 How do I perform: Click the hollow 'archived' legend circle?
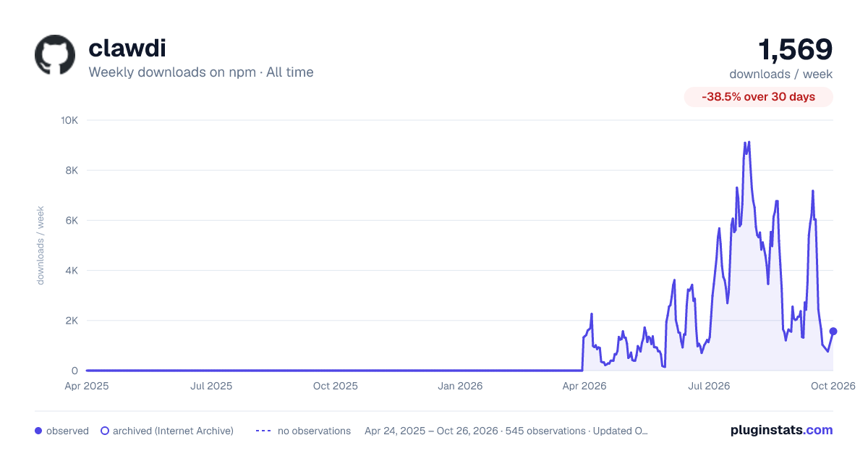(x=105, y=431)
